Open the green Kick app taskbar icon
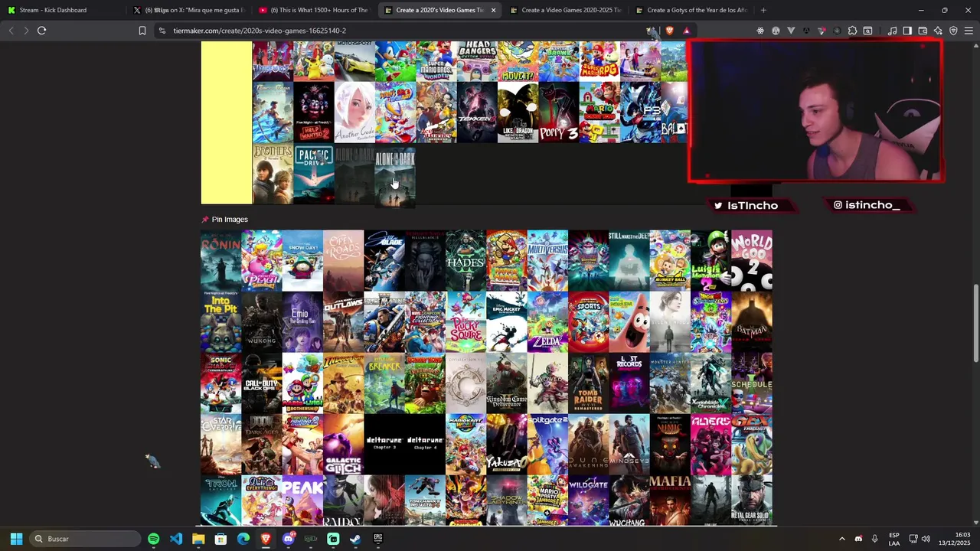 333,539
